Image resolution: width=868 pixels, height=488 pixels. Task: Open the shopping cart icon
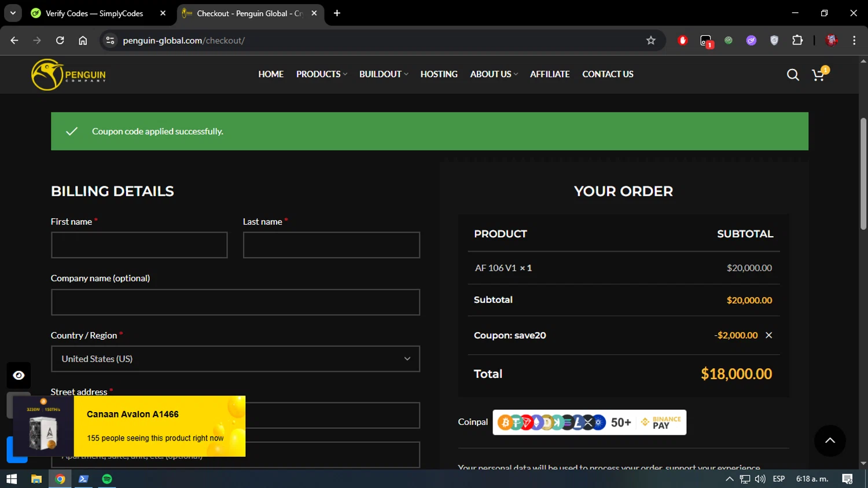pyautogui.click(x=819, y=74)
